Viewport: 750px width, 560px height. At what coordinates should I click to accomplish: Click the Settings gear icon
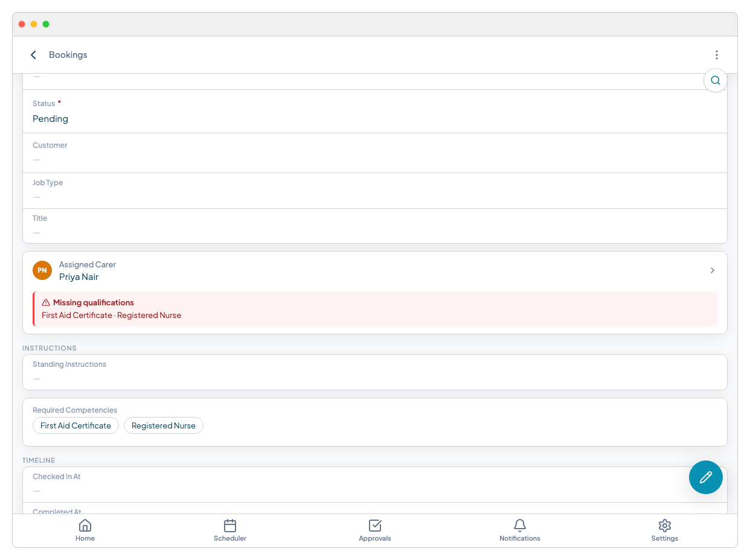pyautogui.click(x=664, y=526)
